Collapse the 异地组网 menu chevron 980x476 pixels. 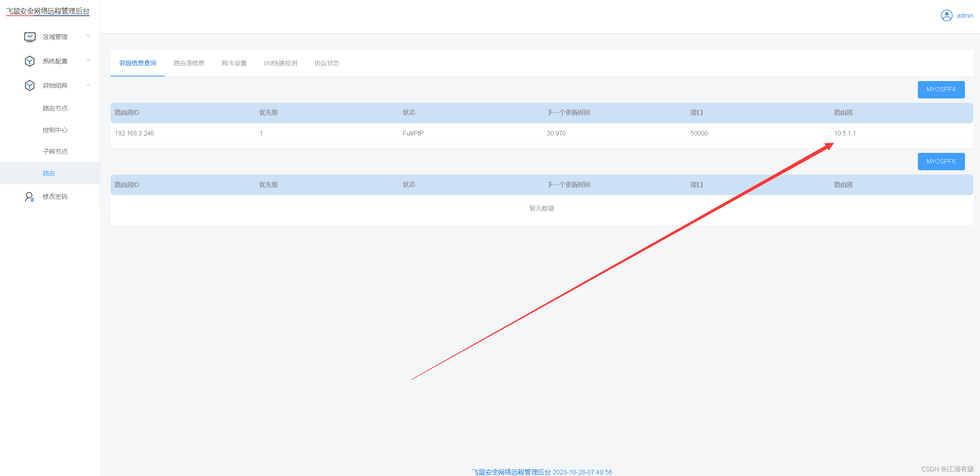(x=88, y=85)
